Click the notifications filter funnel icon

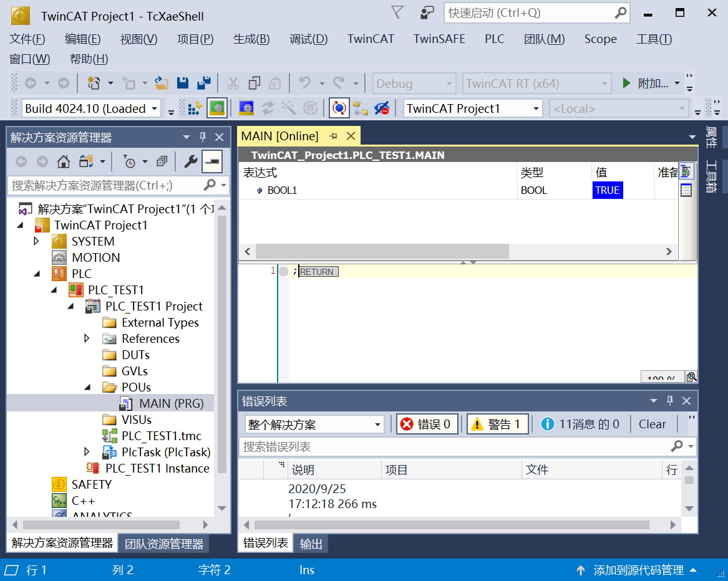(x=397, y=12)
